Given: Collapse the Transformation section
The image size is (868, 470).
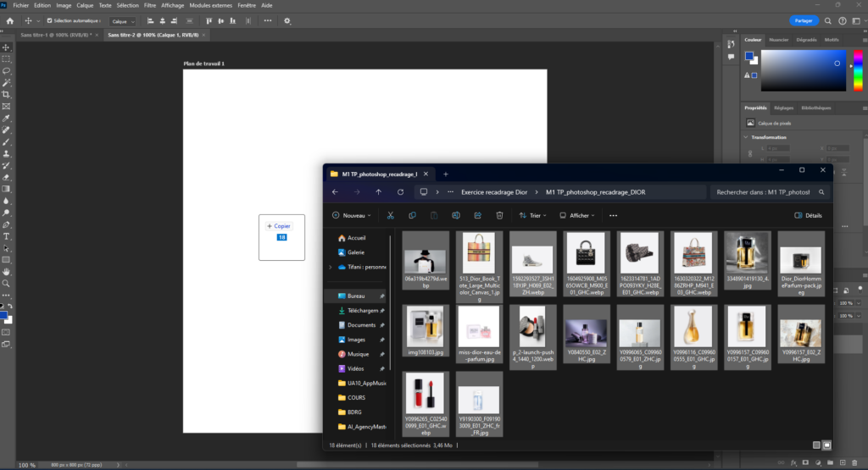Looking at the screenshot, I should (747, 137).
